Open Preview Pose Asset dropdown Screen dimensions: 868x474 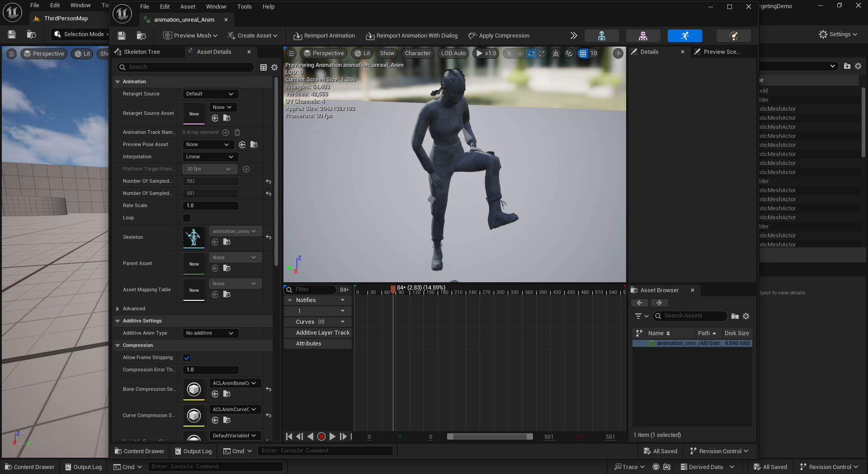coord(208,145)
